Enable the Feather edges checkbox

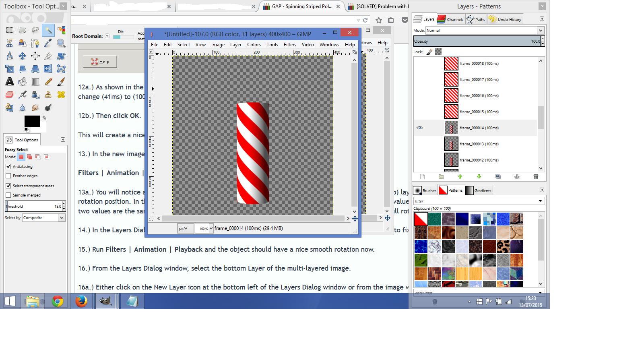click(x=8, y=176)
